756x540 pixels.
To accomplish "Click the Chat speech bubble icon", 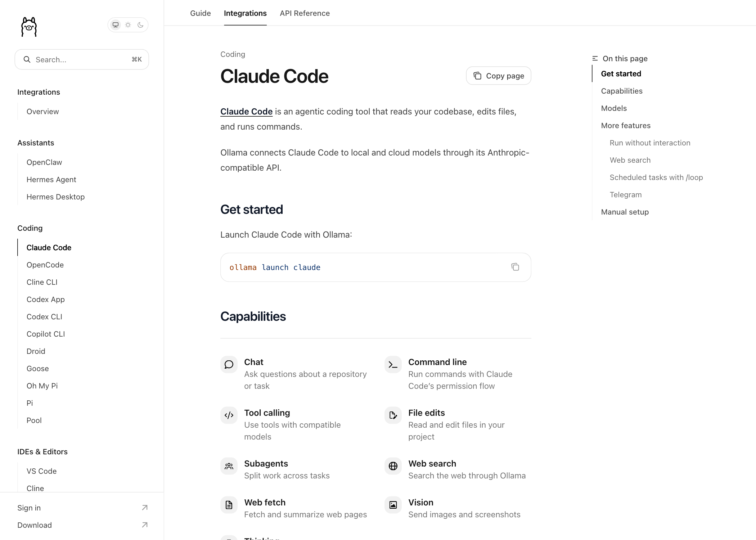I will pyautogui.click(x=229, y=365).
